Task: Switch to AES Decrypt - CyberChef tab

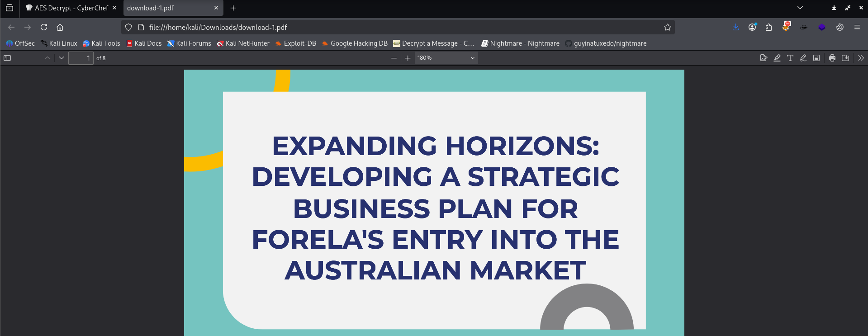Action: click(x=71, y=8)
